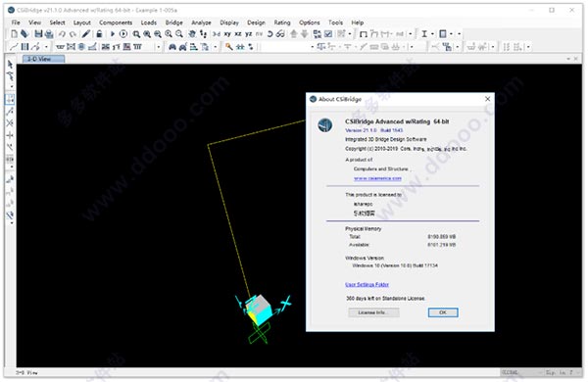The image size is (588, 382).
Task: Click the Print icon in toolbar
Action: coord(49,34)
